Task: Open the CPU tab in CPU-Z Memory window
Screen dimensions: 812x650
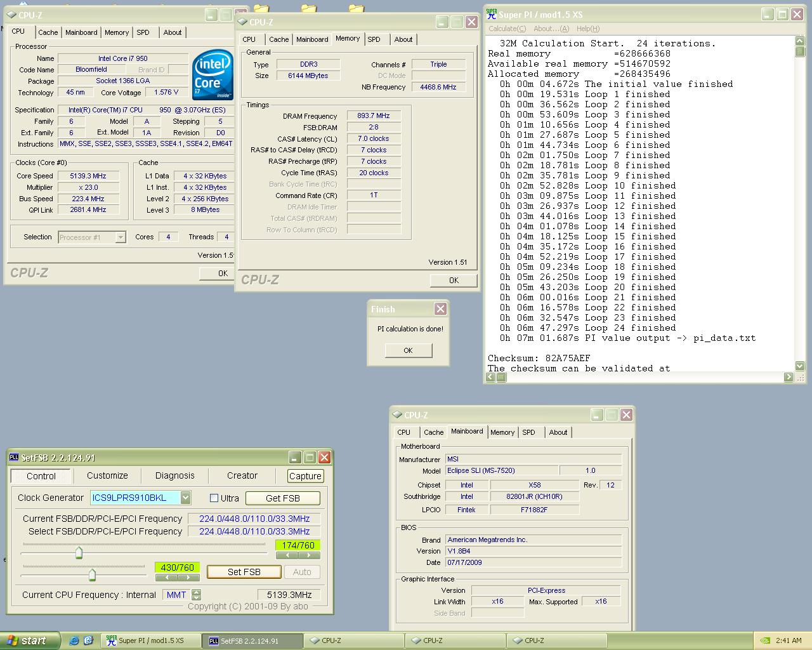Action: tap(249, 39)
